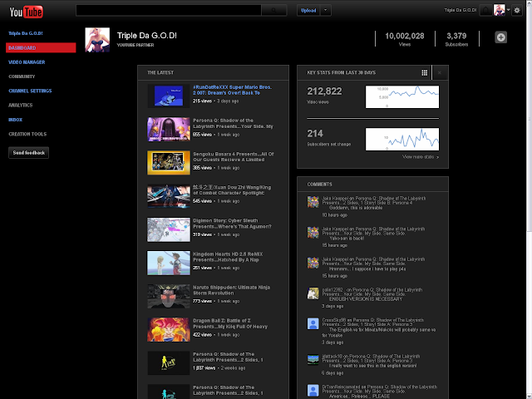Open Community in sidebar

(22, 76)
